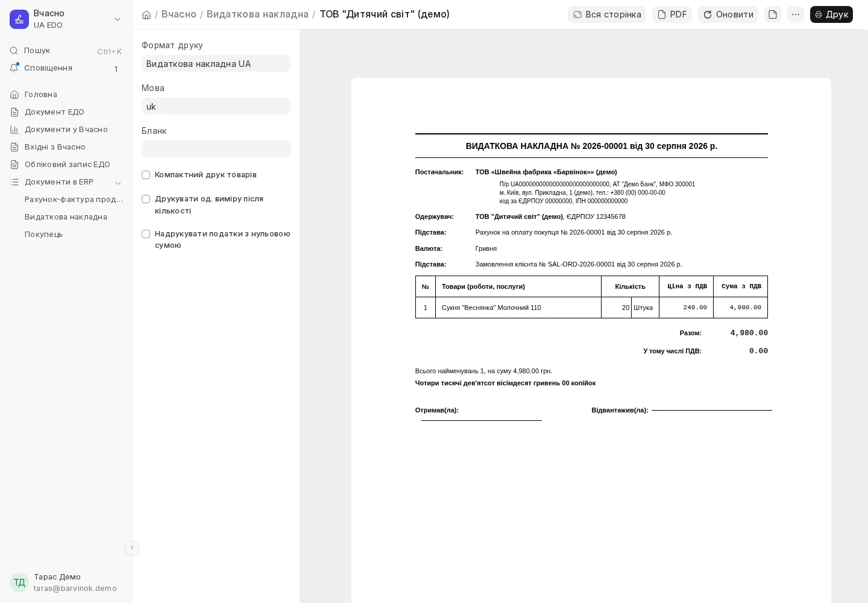Click the Друк print button

click(831, 14)
